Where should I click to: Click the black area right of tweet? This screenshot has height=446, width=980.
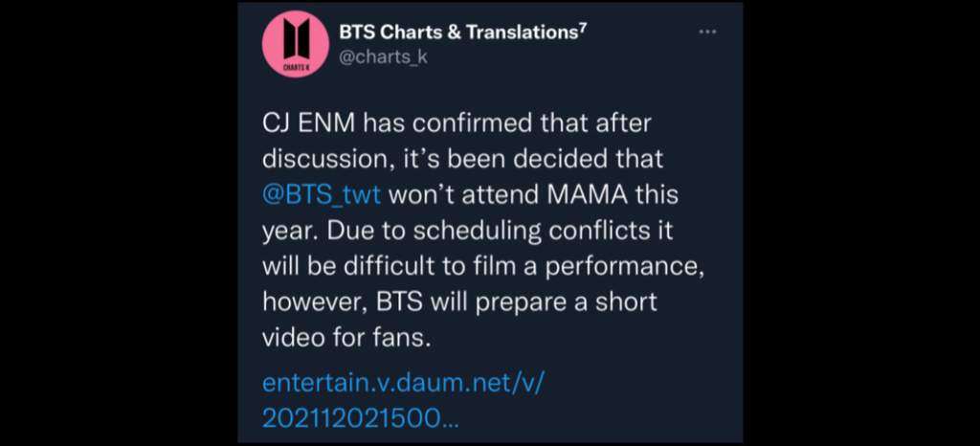[861, 223]
